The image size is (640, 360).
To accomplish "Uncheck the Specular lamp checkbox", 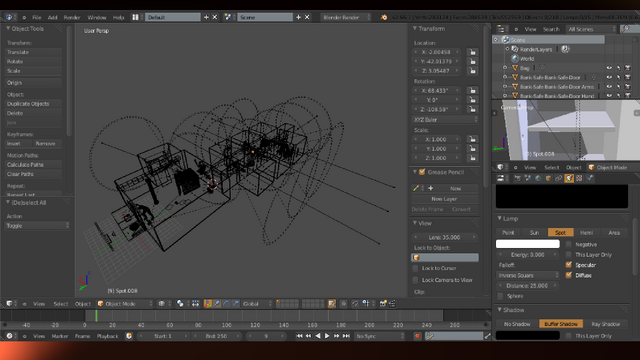I will click(569, 264).
